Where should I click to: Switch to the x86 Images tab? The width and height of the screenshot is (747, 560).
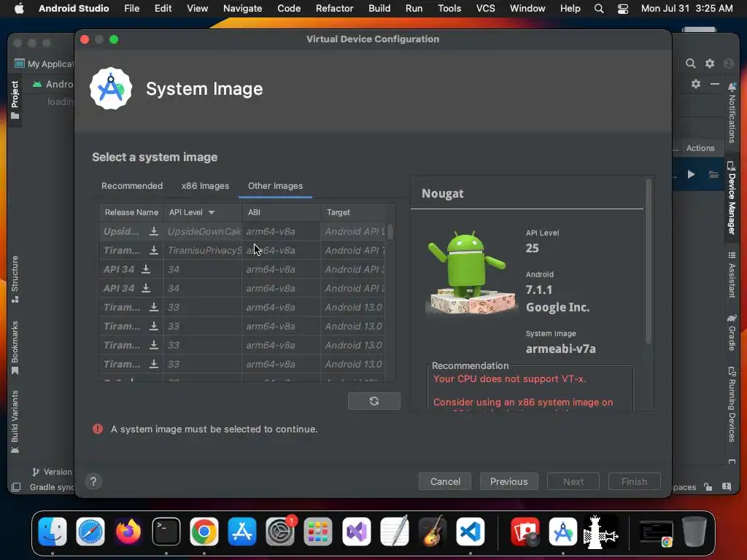click(x=205, y=186)
